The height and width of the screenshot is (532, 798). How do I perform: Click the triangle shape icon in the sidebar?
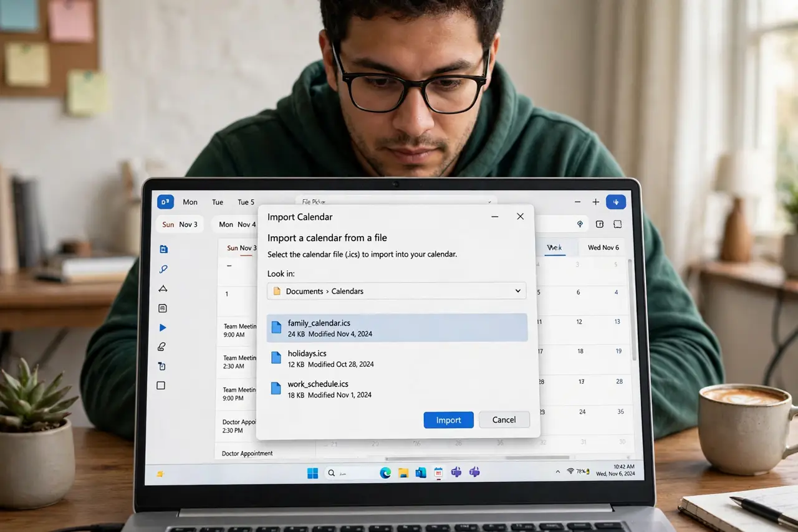163,288
